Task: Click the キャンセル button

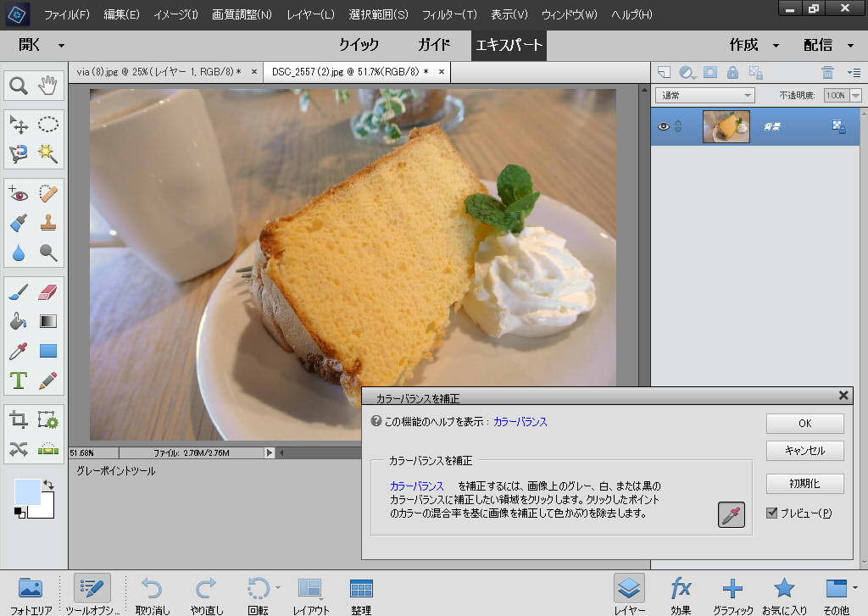Action: pos(805,451)
